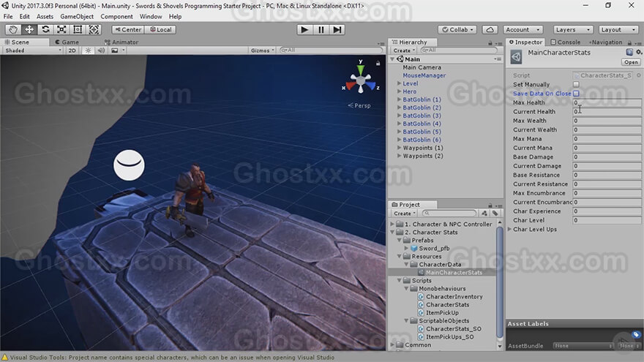Click the scene gizmo lock icon
Image resolution: width=644 pixels, height=362 pixels.
378,63
